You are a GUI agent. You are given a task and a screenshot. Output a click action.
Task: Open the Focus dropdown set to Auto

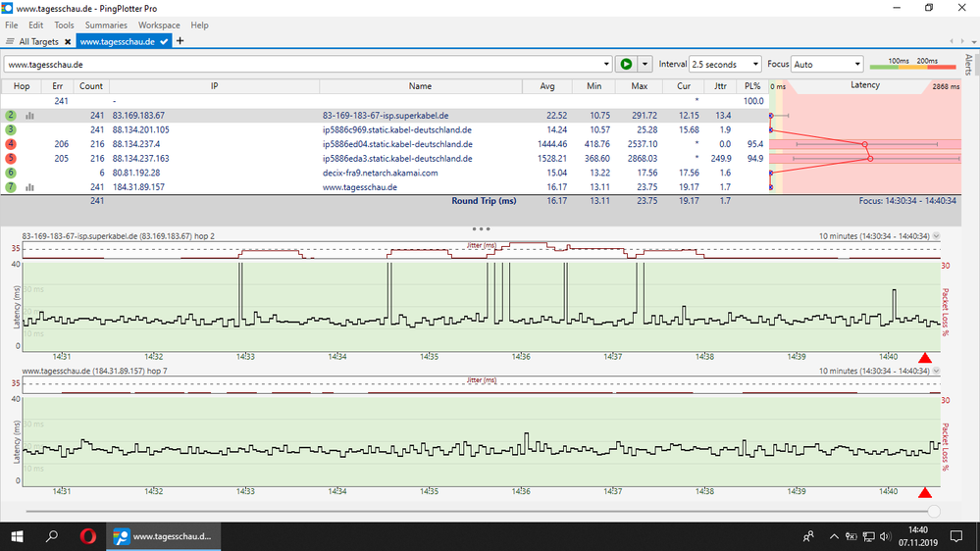point(826,65)
